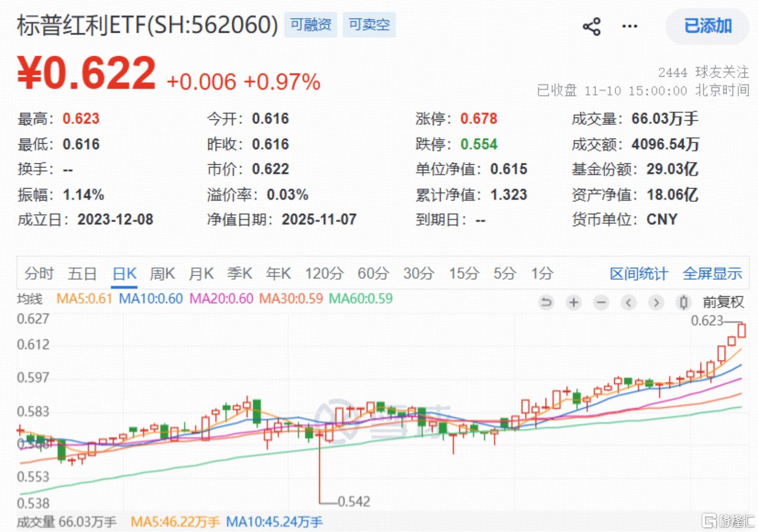Open the 前复权 adjustment dropdown
This screenshot has width=758, height=532.
[723, 303]
